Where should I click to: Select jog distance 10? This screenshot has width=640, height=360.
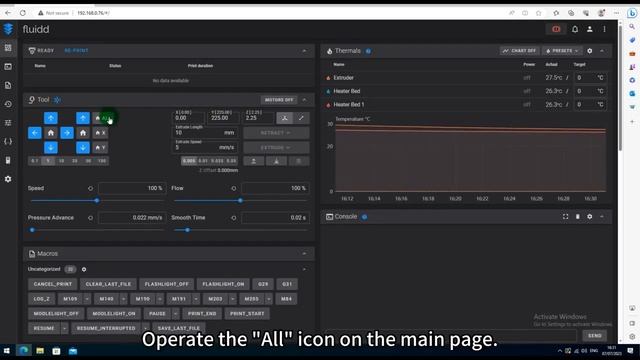(x=61, y=161)
